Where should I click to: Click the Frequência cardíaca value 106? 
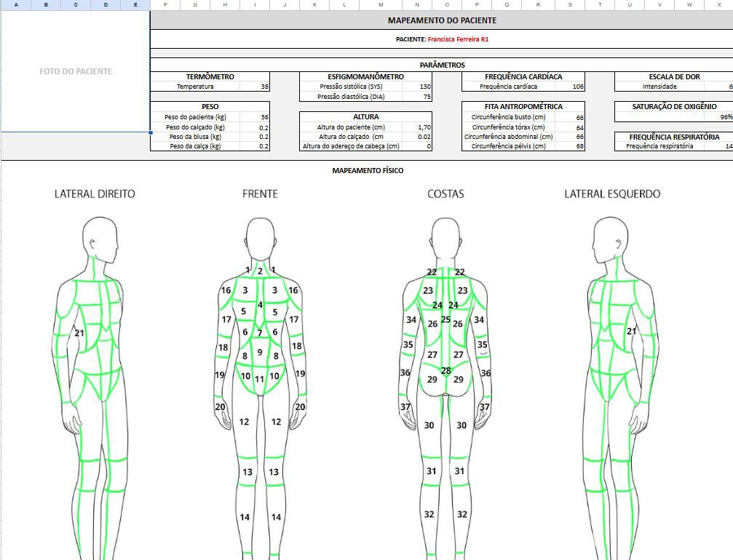click(x=570, y=87)
